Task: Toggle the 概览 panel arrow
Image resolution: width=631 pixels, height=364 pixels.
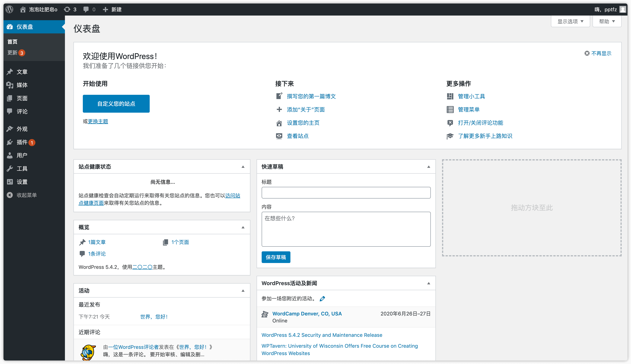Action: (243, 227)
